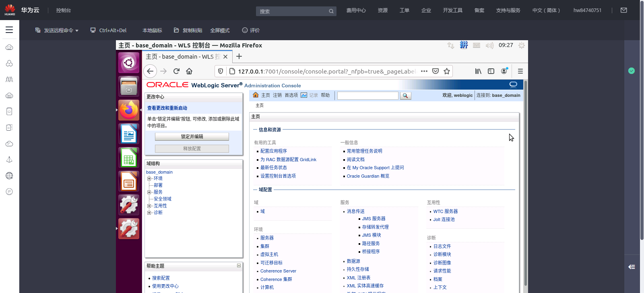Viewport: 644px width, 293px height.
Task: Send Ctrl+Alt+Del to remote machine
Action: click(109, 30)
